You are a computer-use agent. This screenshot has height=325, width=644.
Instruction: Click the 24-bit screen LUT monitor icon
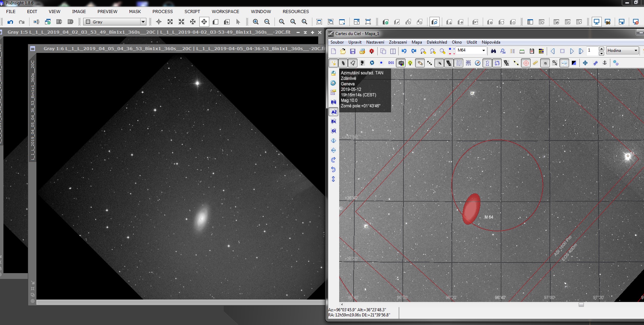coord(608,22)
